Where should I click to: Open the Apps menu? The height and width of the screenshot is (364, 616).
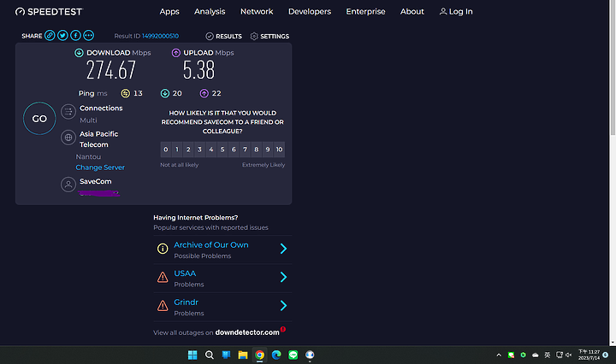(x=169, y=12)
